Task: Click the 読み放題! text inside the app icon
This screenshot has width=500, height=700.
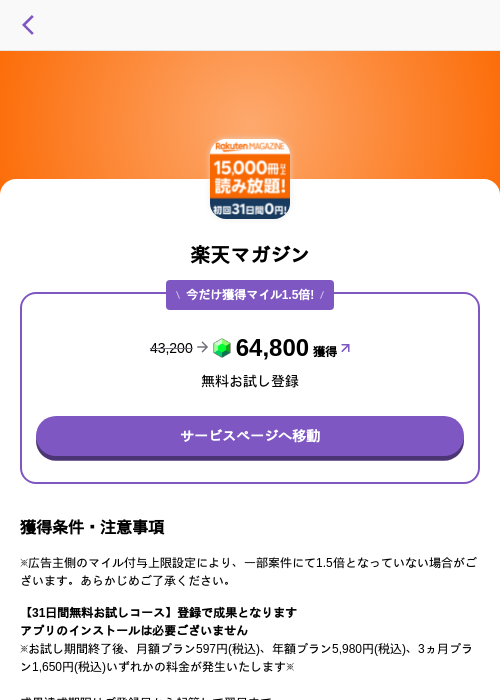Action: click(x=250, y=186)
